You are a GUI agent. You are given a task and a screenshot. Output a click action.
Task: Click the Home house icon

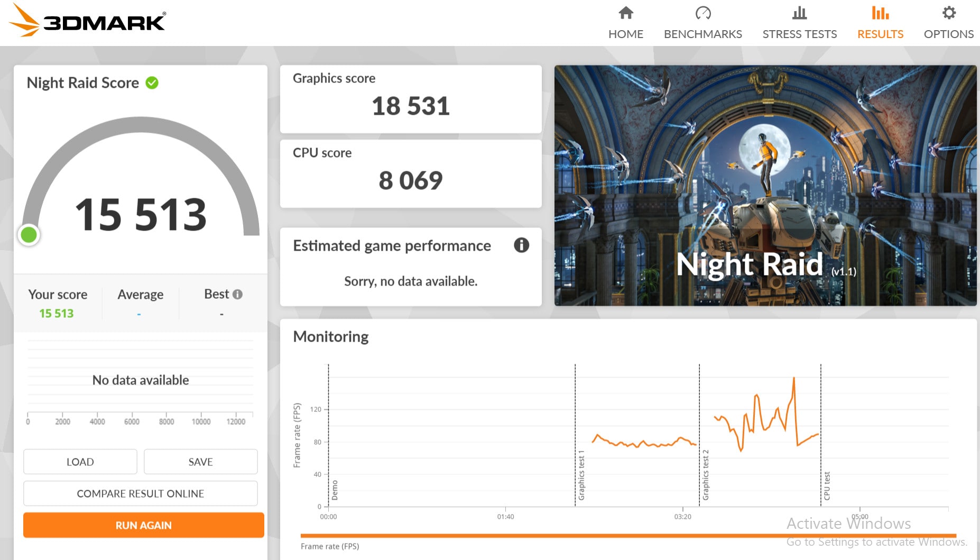click(x=626, y=13)
